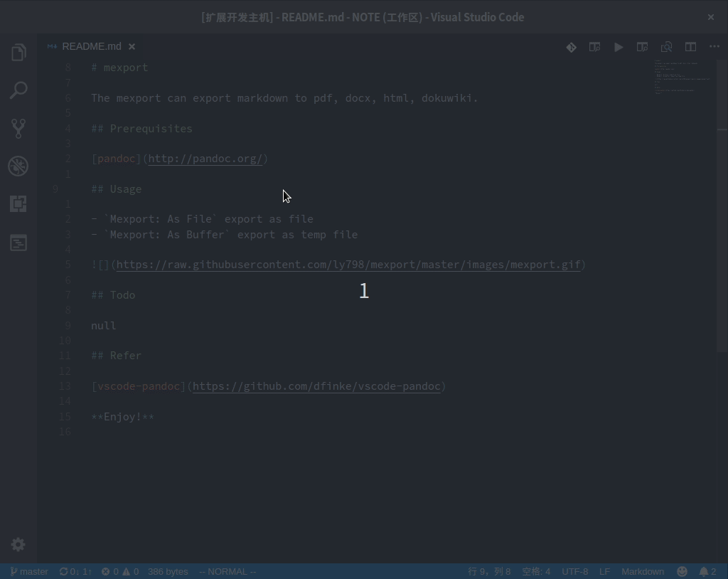
Task: Change end of line sequence LF
Action: [604, 572]
